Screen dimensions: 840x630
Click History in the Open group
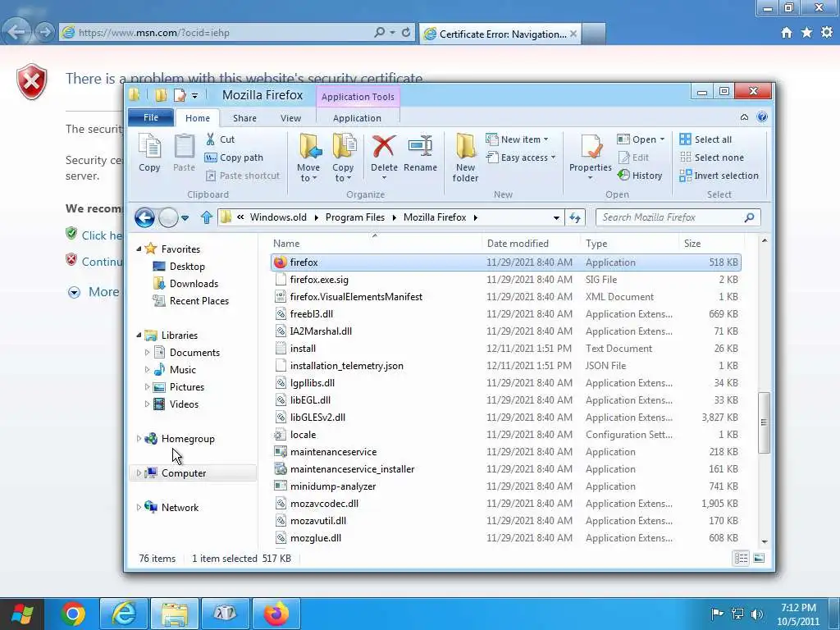click(640, 176)
